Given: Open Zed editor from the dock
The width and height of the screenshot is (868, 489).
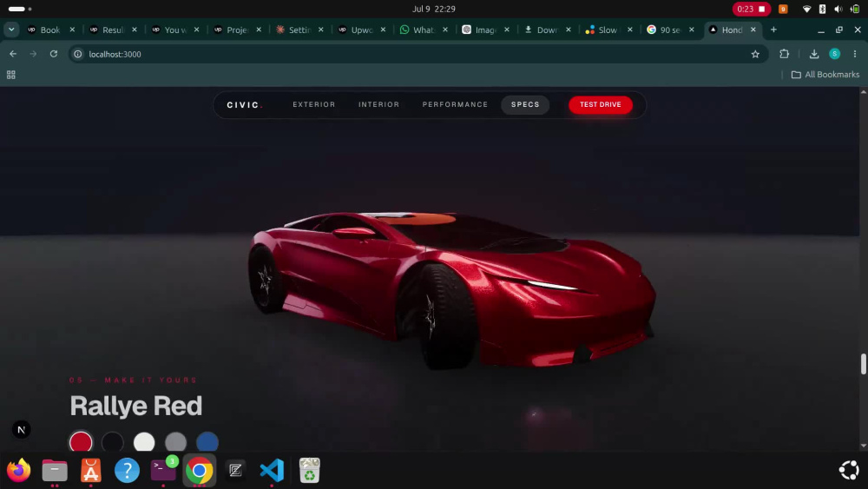Looking at the screenshot, I should pos(235,470).
